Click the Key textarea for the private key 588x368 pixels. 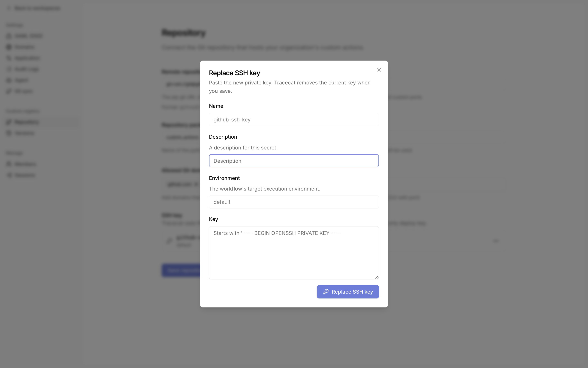(x=294, y=253)
